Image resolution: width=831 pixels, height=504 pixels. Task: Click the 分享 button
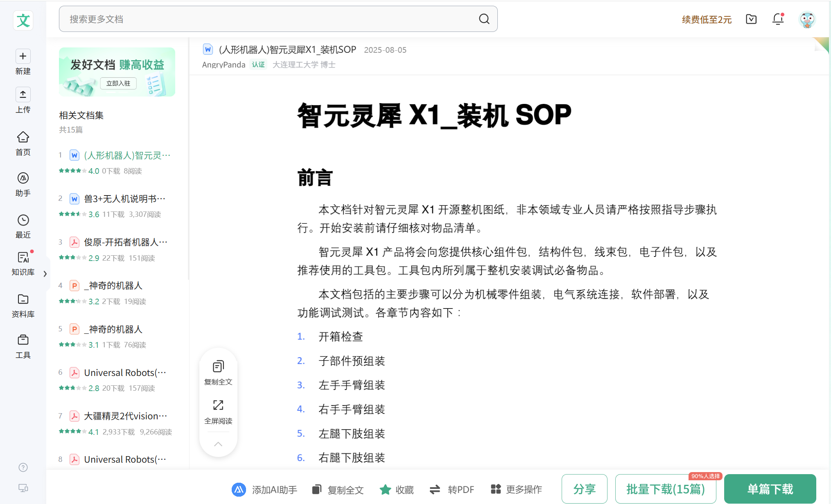point(584,489)
